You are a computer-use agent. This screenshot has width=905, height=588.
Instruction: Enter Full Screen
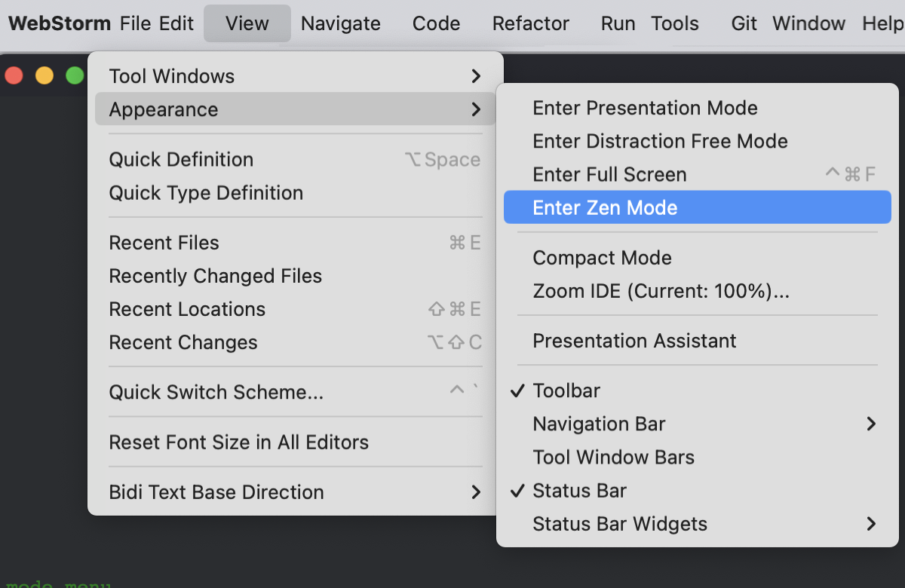609,174
